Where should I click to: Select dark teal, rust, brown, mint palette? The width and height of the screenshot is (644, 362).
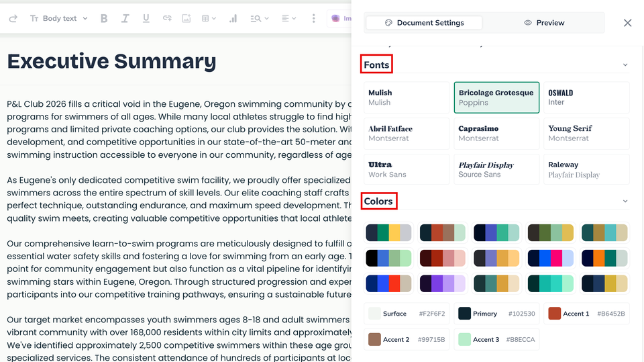(442, 233)
